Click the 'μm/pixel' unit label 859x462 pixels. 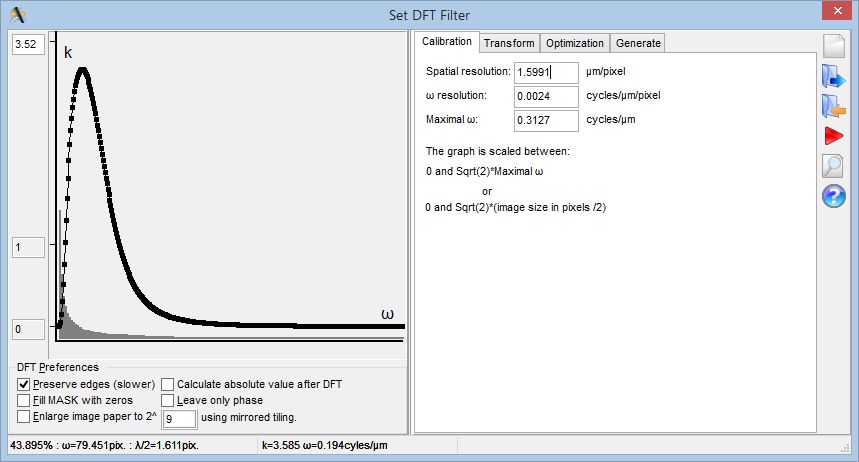click(x=605, y=71)
